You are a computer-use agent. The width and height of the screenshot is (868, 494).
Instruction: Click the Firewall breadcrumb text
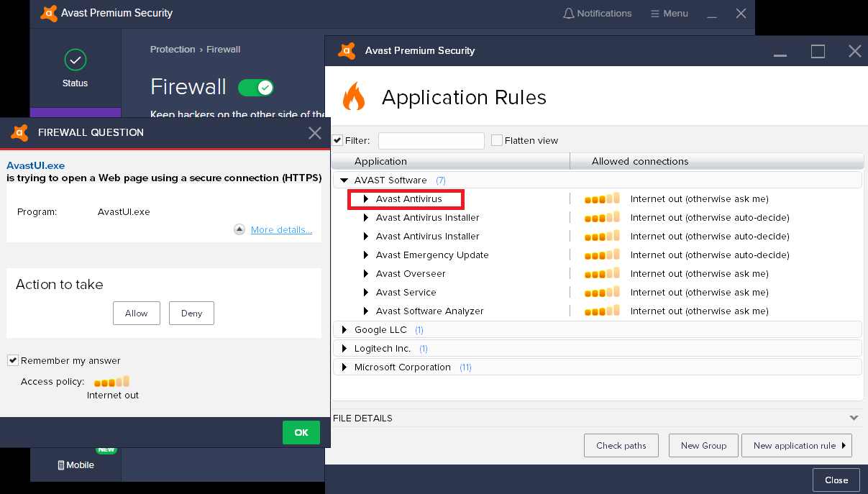coord(224,50)
